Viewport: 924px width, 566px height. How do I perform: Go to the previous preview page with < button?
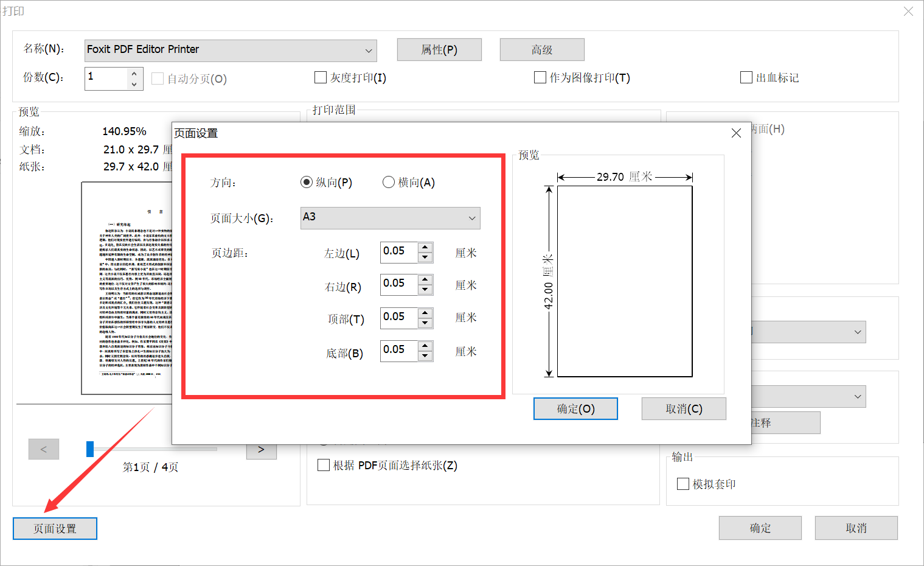pyautogui.click(x=44, y=449)
